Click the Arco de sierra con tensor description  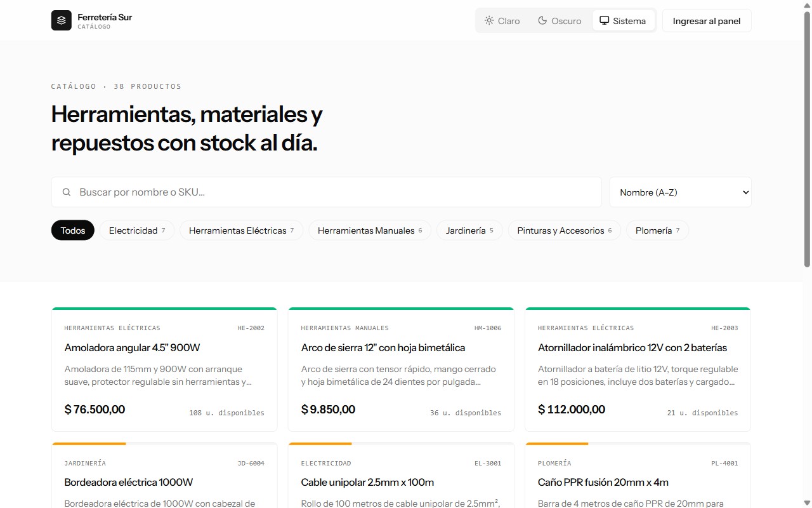(398, 375)
